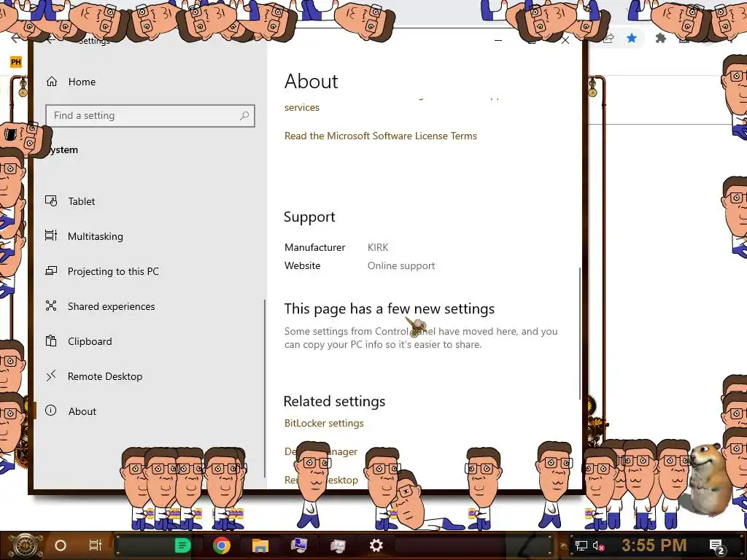Viewport: 747px width, 560px height.
Task: Open the Online support website link
Action: coord(401,265)
